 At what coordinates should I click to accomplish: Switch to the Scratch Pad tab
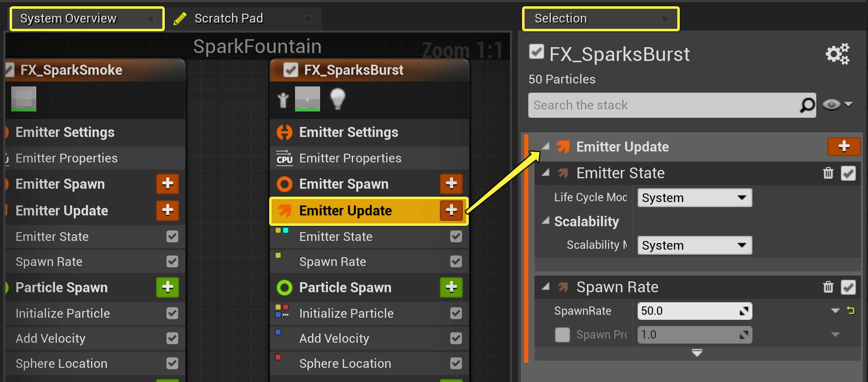pos(229,18)
